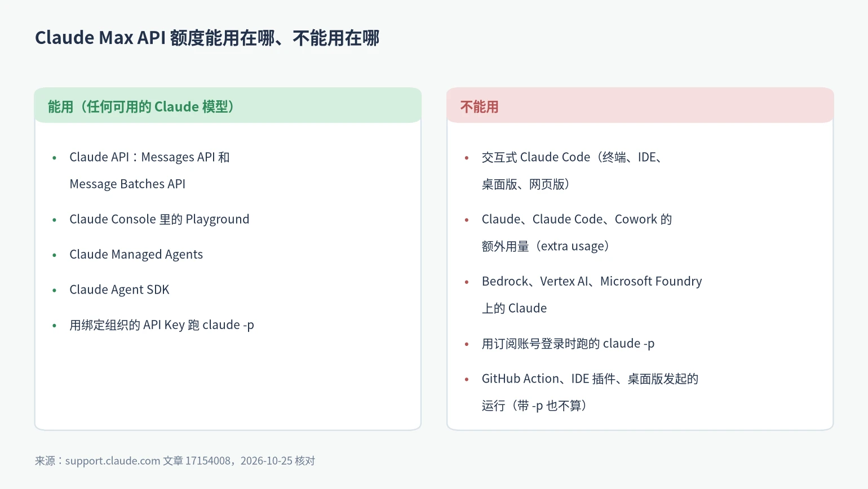
Task: Click the 交互式 Claude Code（终端、IDE item
Action: (x=572, y=171)
